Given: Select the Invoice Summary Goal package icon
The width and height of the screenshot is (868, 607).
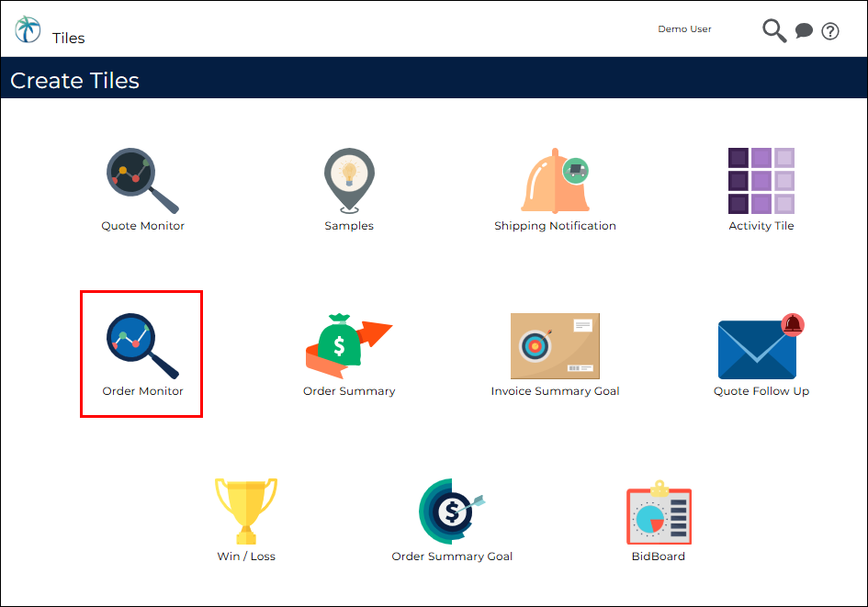Looking at the screenshot, I should (555, 346).
